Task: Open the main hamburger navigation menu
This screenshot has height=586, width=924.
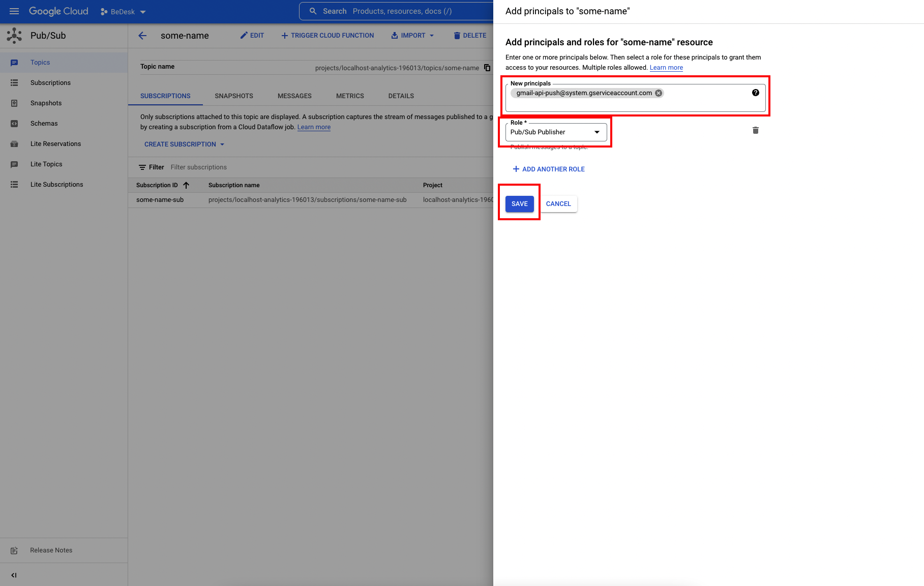Action: [x=14, y=11]
